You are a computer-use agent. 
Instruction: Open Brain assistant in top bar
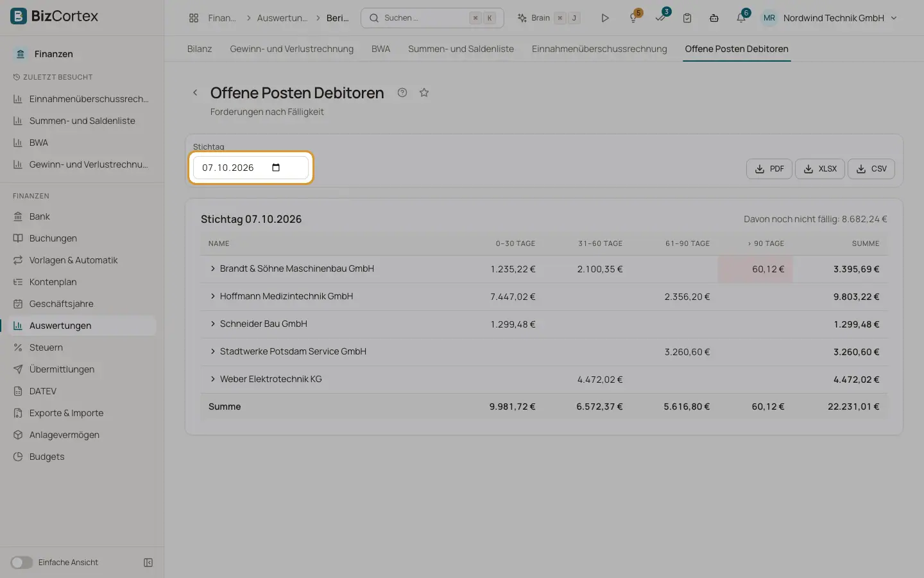(549, 18)
